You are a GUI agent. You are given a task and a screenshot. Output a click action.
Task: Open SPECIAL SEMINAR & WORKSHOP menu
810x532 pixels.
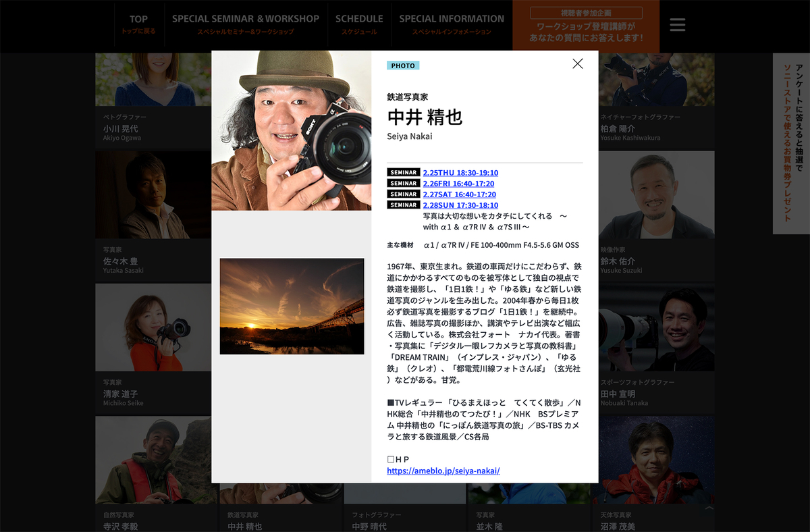pyautogui.click(x=246, y=24)
